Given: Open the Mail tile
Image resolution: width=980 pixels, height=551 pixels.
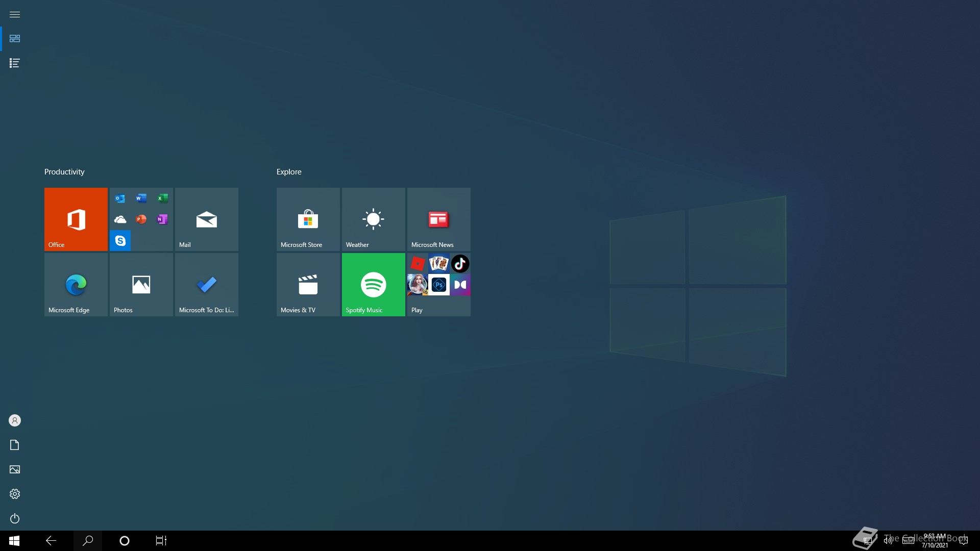Looking at the screenshot, I should pos(207,219).
